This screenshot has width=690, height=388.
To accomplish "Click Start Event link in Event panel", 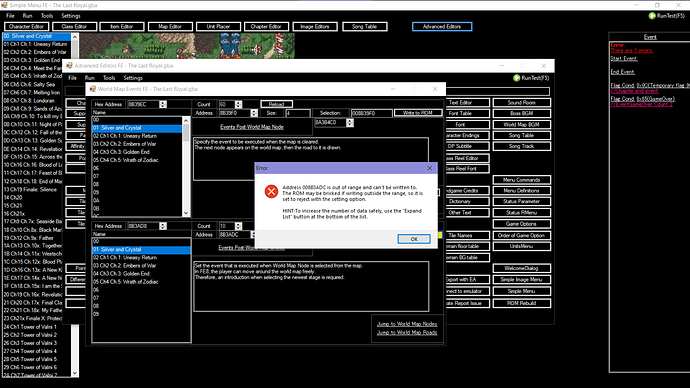I will point(624,59).
